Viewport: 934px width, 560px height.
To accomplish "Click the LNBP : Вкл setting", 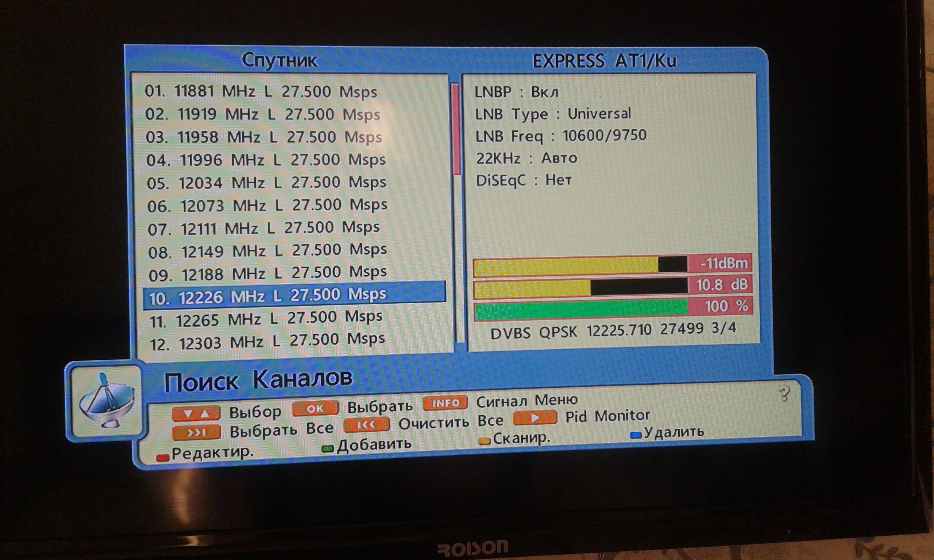I will 516,92.
